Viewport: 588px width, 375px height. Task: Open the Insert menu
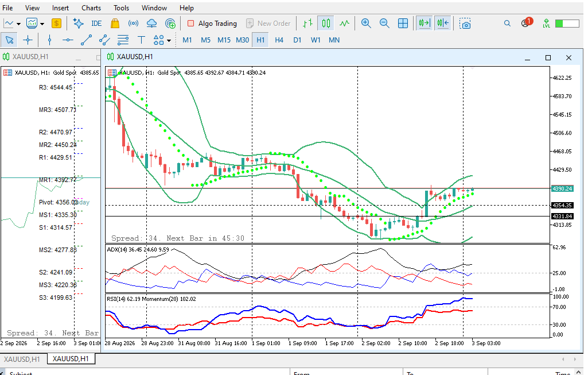60,7
